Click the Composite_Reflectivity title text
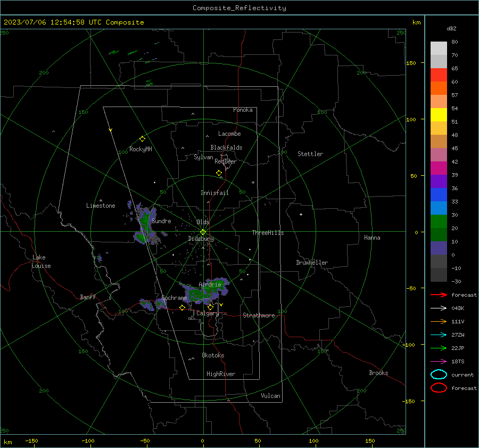This screenshot has height=448, width=479. 240,8
